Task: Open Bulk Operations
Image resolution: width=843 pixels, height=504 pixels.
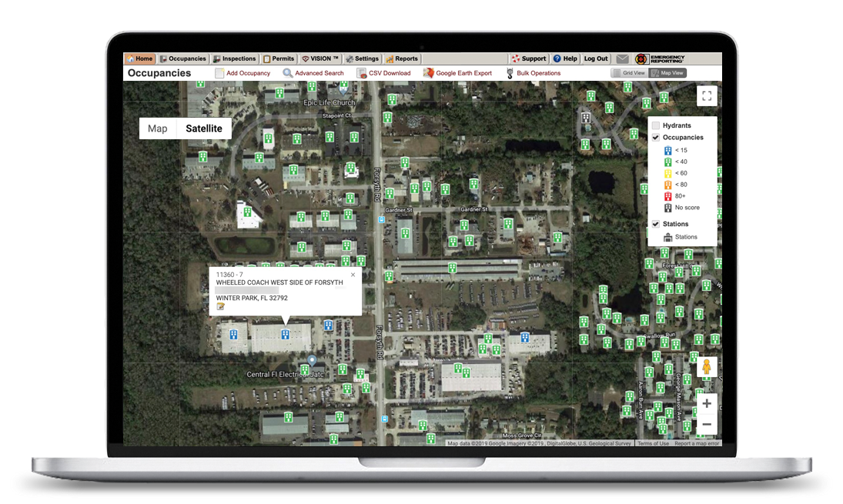Action: click(534, 73)
